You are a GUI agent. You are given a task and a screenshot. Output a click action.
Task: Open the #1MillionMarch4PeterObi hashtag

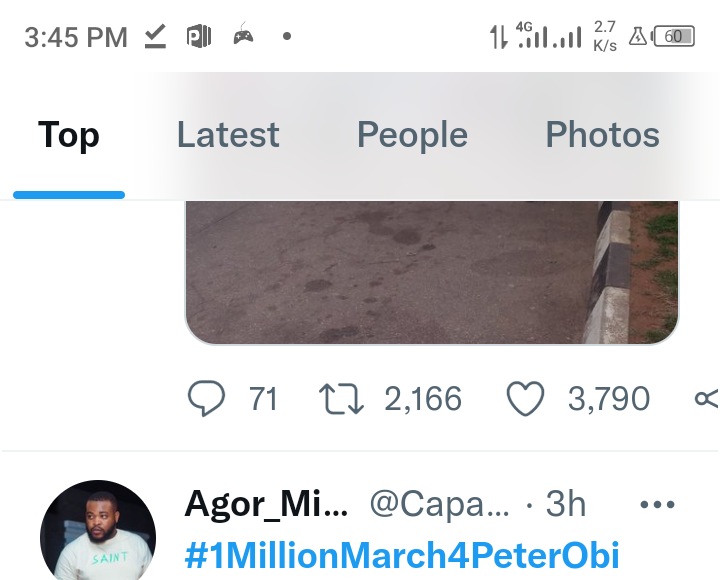(402, 555)
